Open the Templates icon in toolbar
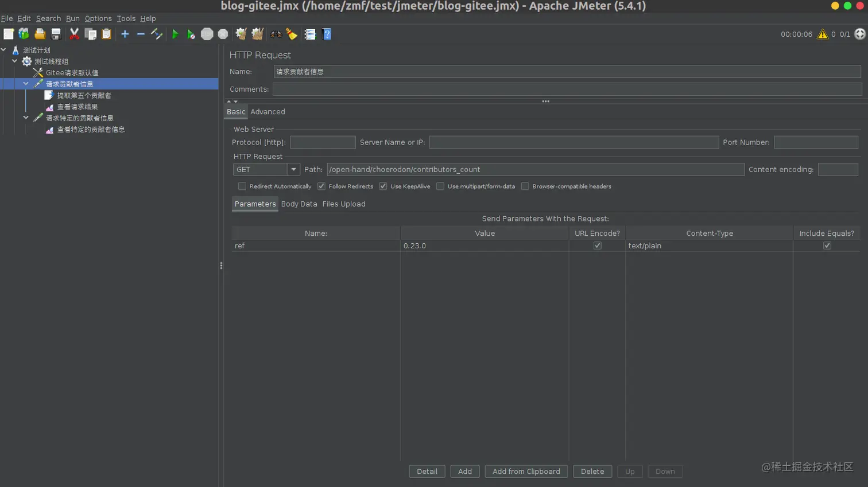The height and width of the screenshot is (487, 868). pyautogui.click(x=24, y=34)
